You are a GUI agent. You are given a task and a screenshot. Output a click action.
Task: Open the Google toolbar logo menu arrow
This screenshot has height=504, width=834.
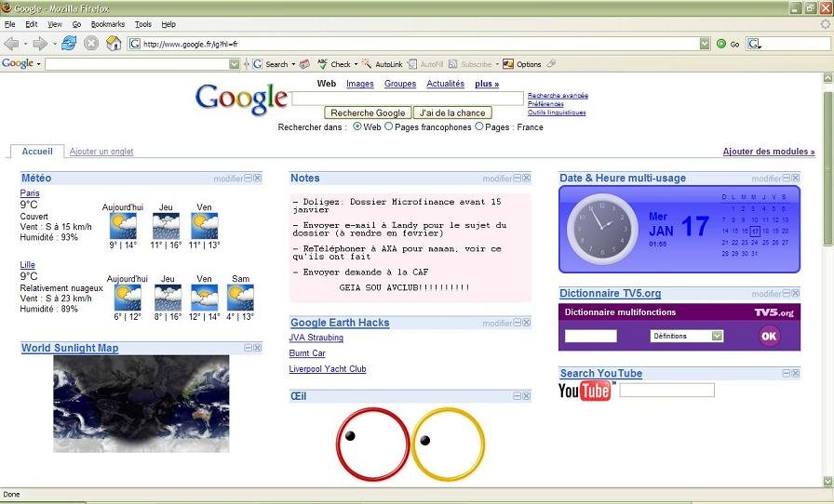pyautogui.click(x=38, y=64)
